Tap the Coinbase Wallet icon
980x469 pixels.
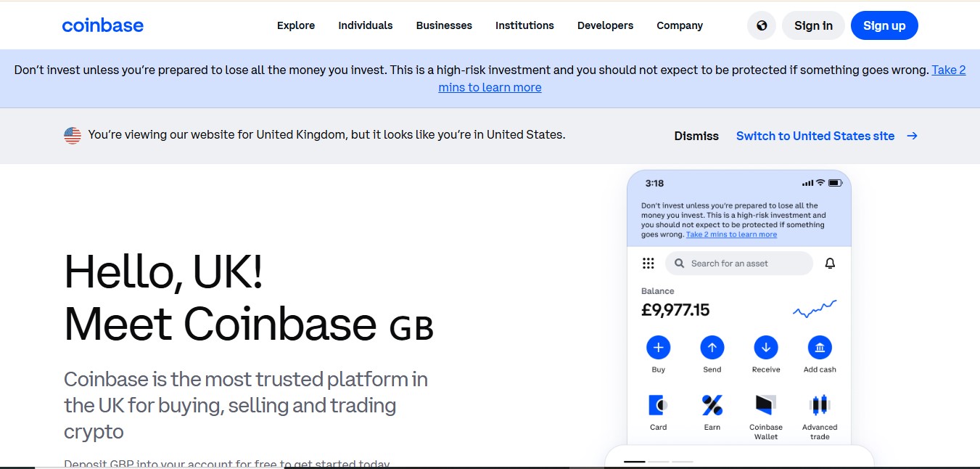(766, 405)
